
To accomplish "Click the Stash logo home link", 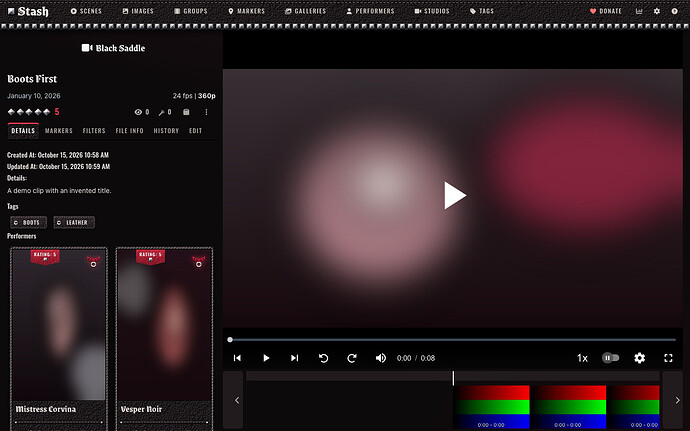I will coord(28,11).
